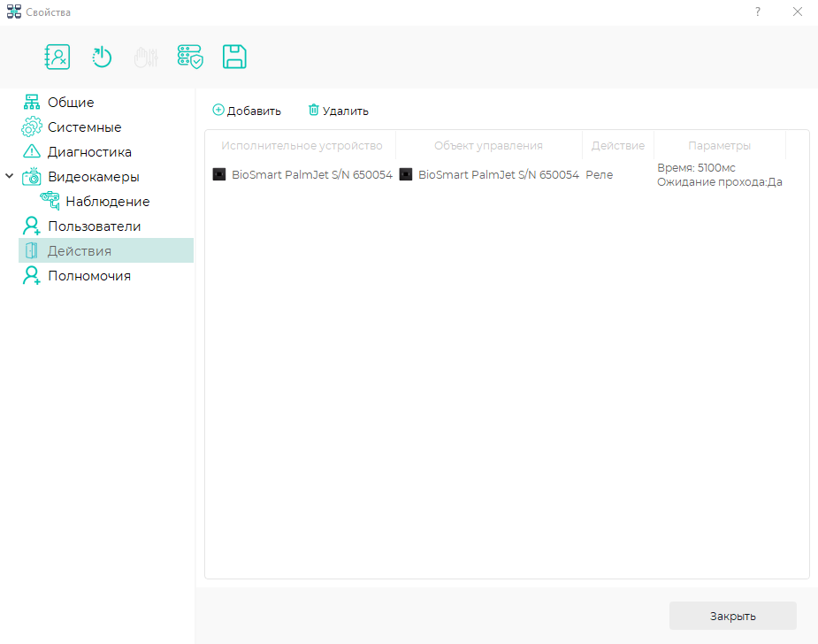The height and width of the screenshot is (644, 818).
Task: Click the Общие network icon in sidebar
Action: [x=32, y=102]
